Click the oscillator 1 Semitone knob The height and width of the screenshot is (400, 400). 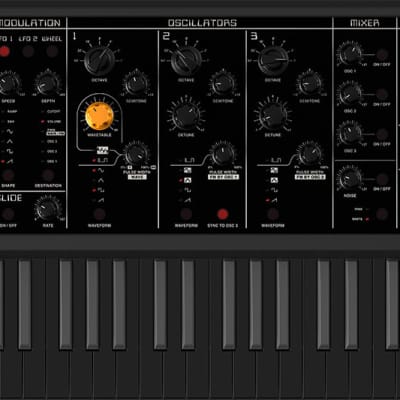click(x=136, y=83)
